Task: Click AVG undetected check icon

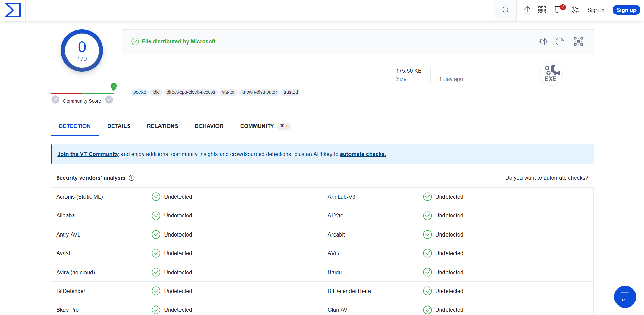Action: coord(428,253)
